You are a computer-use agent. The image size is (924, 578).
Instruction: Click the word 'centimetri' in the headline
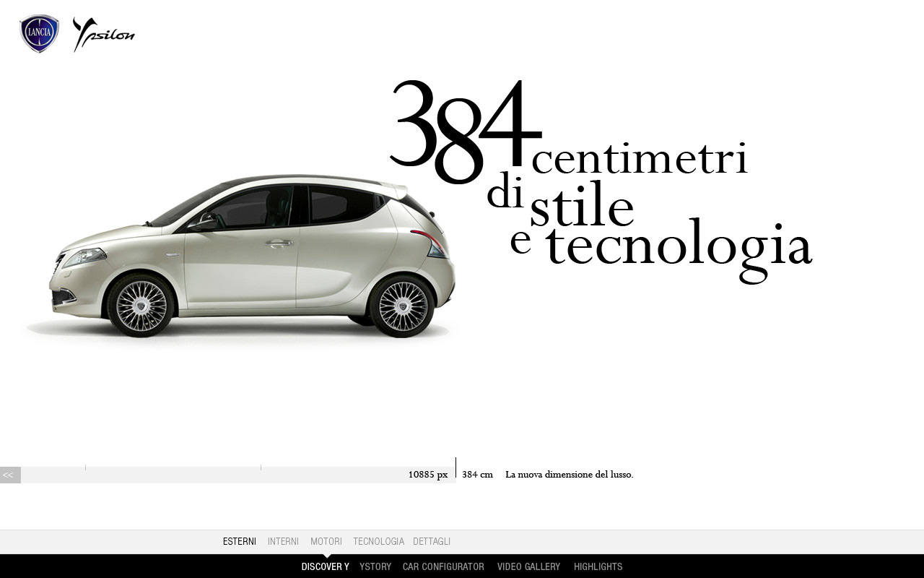(640, 159)
